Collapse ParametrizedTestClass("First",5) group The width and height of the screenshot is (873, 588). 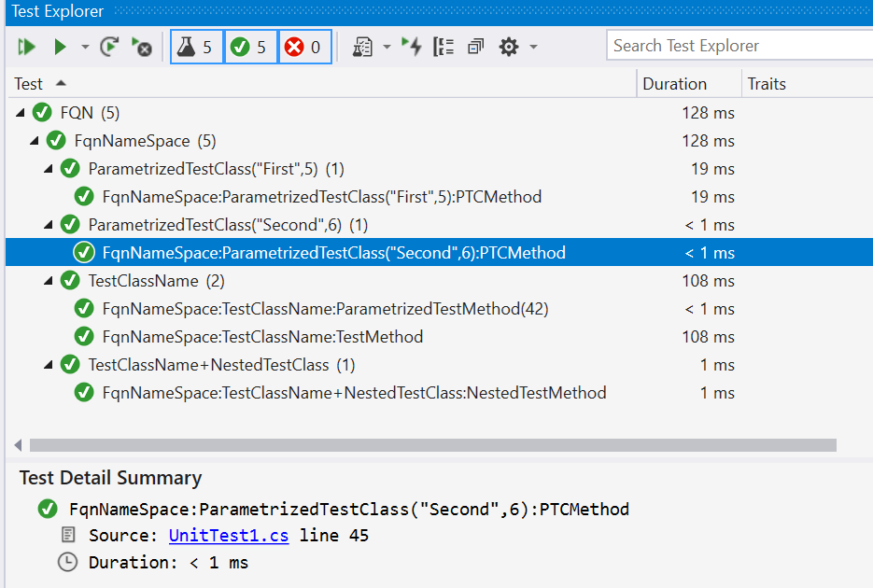(x=49, y=169)
